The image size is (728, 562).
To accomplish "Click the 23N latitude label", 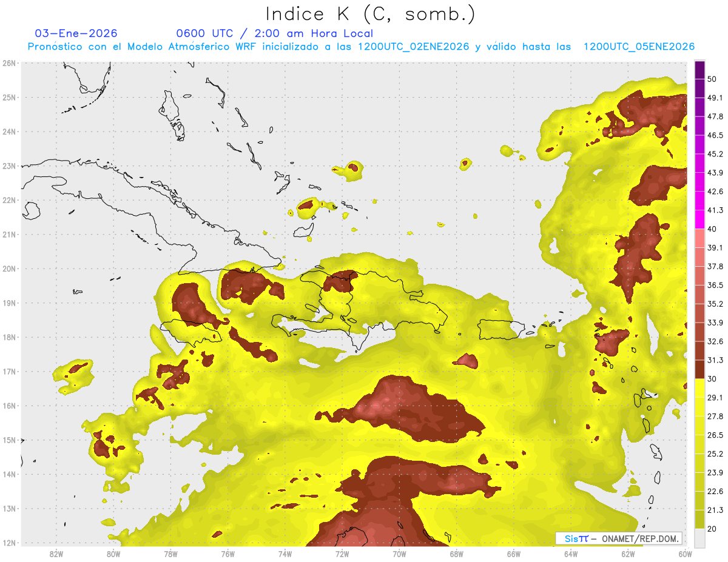I will pyautogui.click(x=9, y=166).
